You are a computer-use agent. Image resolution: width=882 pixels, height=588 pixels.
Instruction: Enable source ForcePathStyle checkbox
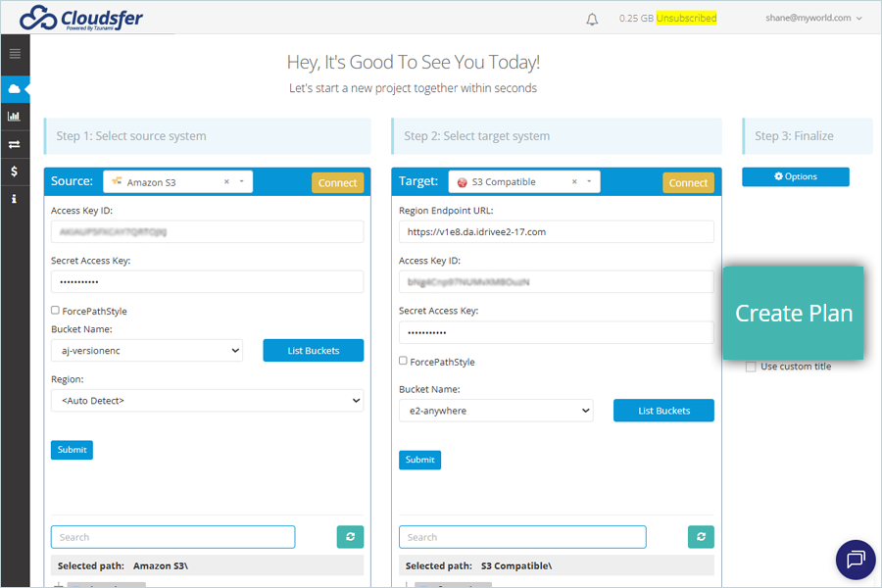tap(55, 310)
